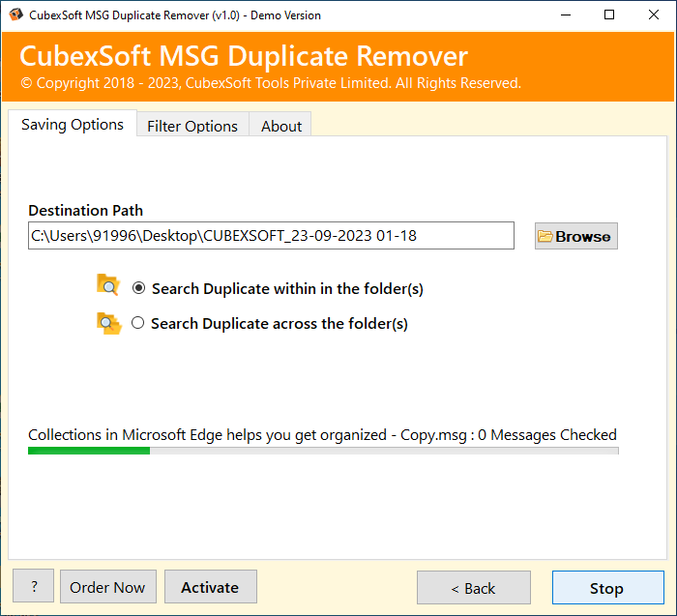The image size is (677, 616).
Task: Switch to the Filter Options tab
Action: click(x=191, y=126)
